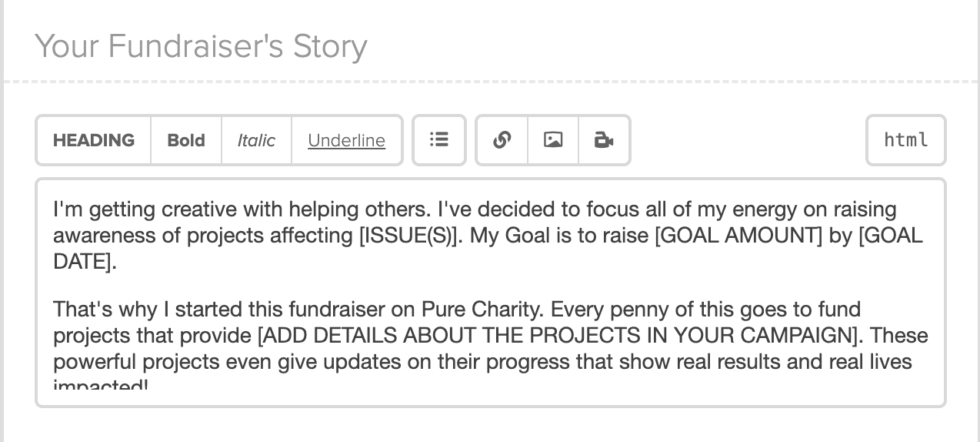This screenshot has height=442, width=980.
Task: Click the sentence starting I'm getting creative
Action: pyautogui.click(x=239, y=209)
